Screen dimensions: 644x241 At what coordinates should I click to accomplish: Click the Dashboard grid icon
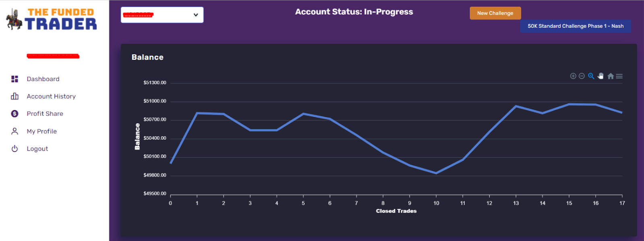coord(14,79)
